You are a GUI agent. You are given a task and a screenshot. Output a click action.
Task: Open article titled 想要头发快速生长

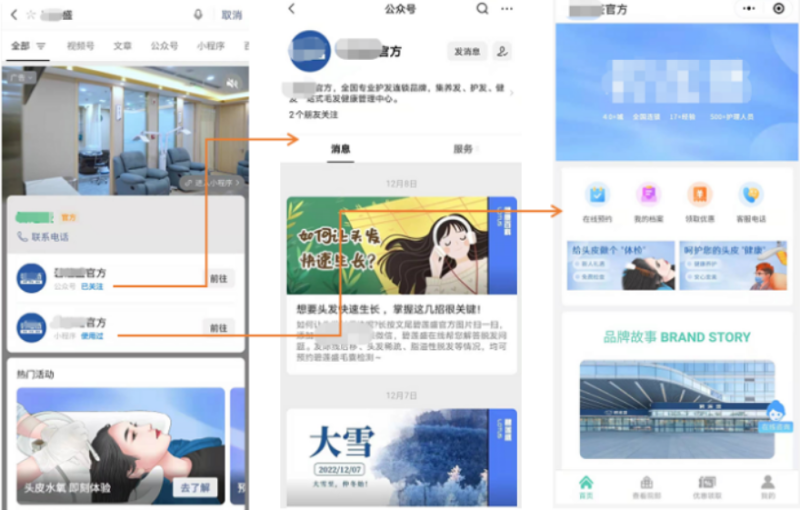(x=389, y=309)
